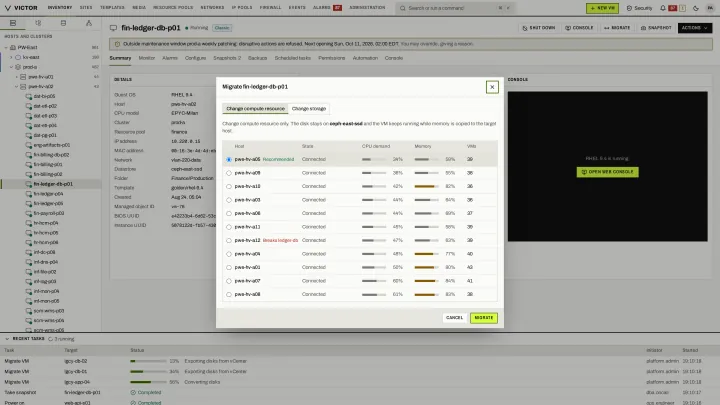Collapse the prod-a cluster node
This screenshot has width=720, height=405.
tap(11, 67)
